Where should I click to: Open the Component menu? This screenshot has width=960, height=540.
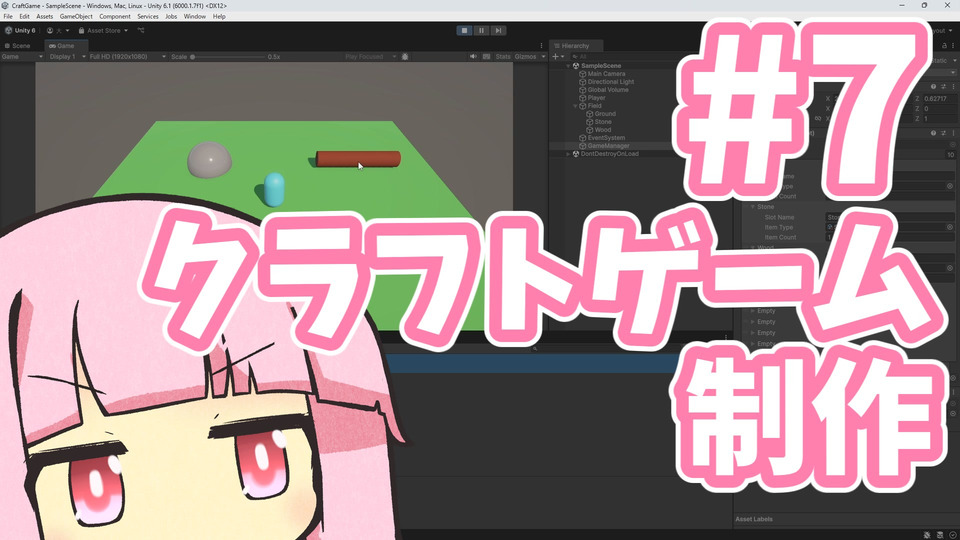[x=114, y=17]
